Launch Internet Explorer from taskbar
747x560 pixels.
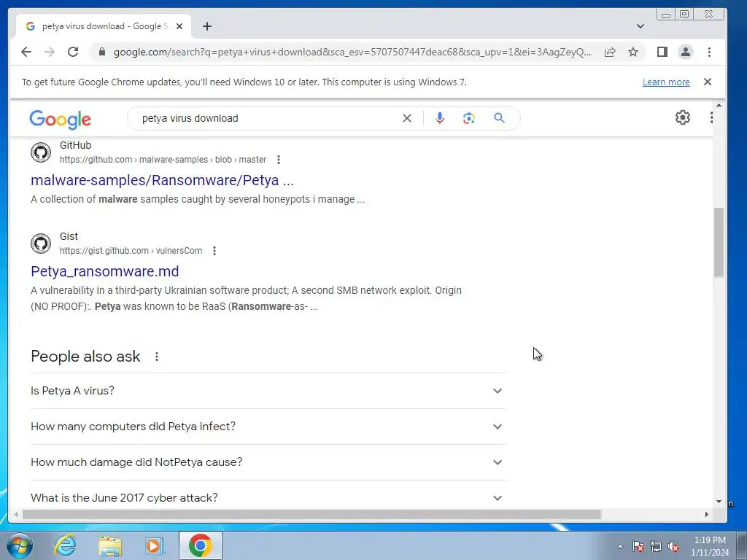point(65,545)
